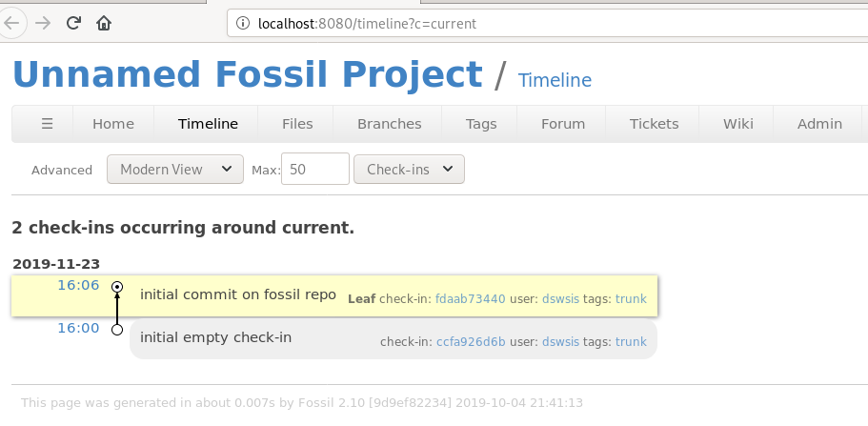Click the Advanced option in the submenu
The height and width of the screenshot is (426, 868).
[62, 171]
